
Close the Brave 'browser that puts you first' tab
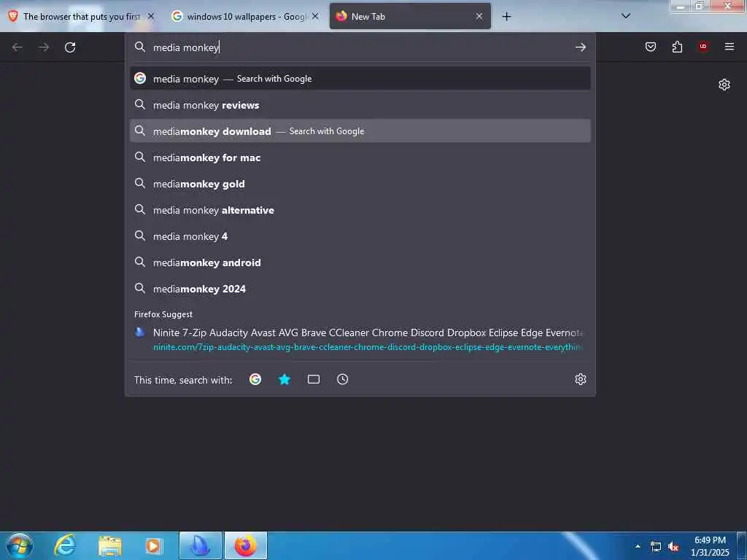tap(150, 16)
